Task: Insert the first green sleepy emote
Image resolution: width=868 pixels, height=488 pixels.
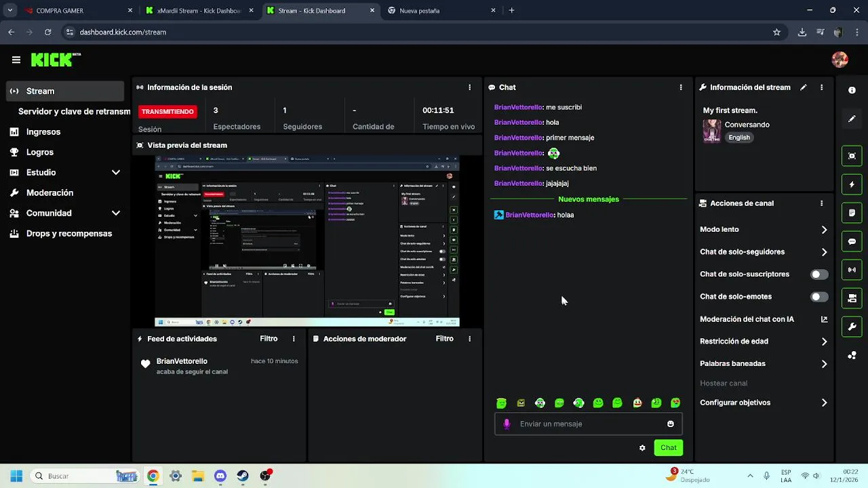Action: 501,403
